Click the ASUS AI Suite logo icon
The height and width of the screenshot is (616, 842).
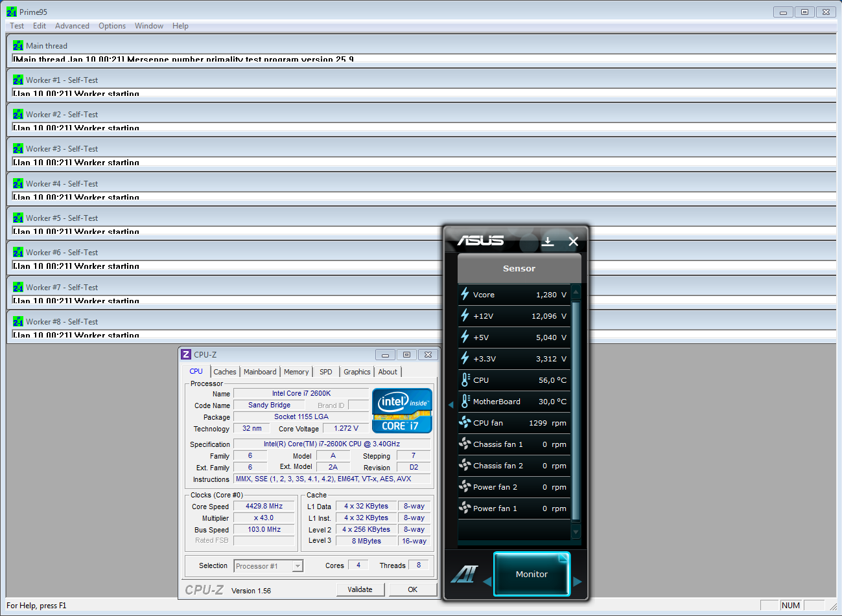[x=464, y=574]
